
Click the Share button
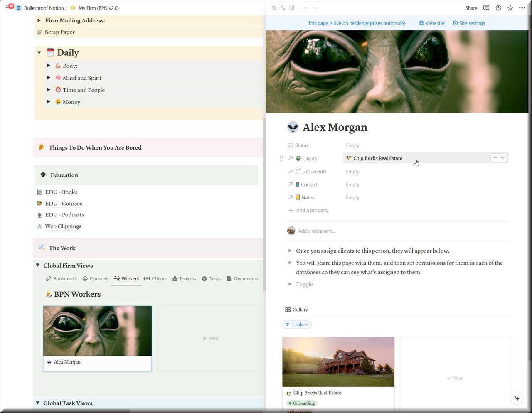[x=471, y=8]
